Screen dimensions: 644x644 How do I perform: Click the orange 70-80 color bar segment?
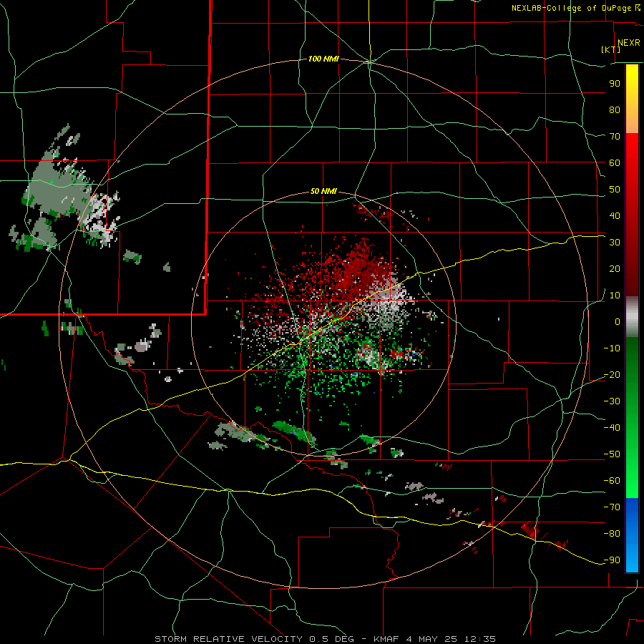pyautogui.click(x=632, y=123)
